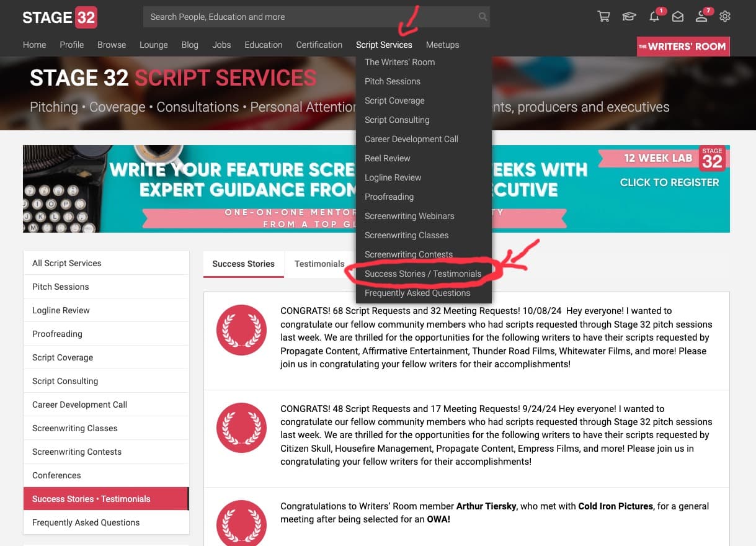Image resolution: width=756 pixels, height=546 pixels.
Task: Click the laurel badge beside 48 Script Requests
Action: point(241,428)
